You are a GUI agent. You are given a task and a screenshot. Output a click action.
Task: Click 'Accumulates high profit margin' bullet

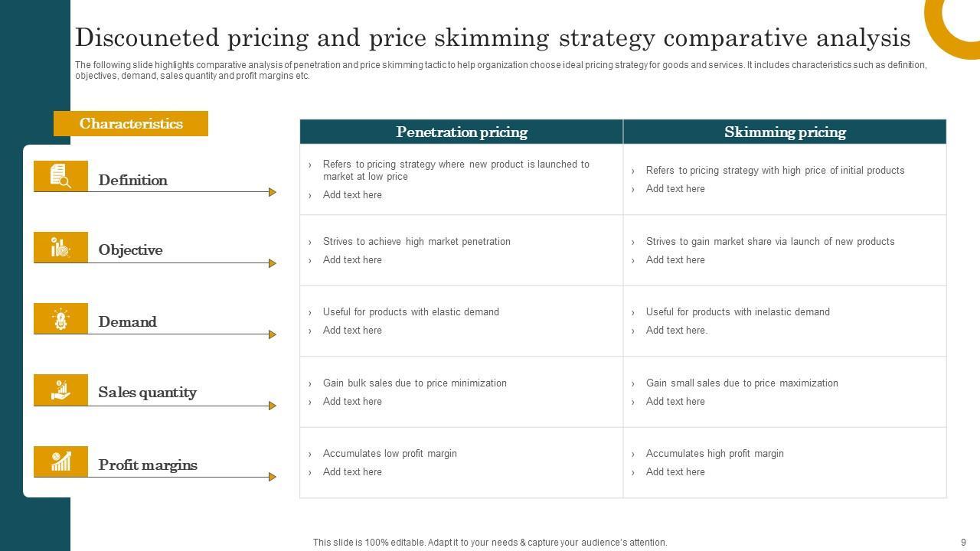(x=714, y=453)
